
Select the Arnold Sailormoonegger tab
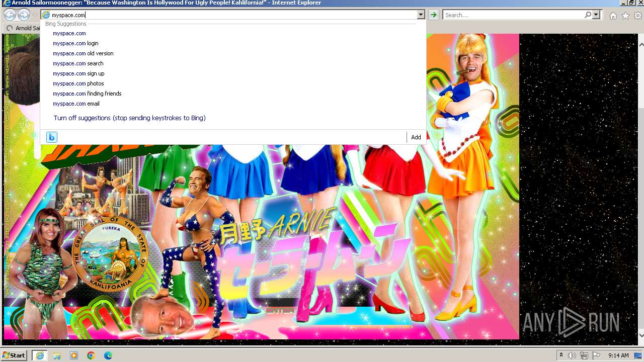click(23, 28)
